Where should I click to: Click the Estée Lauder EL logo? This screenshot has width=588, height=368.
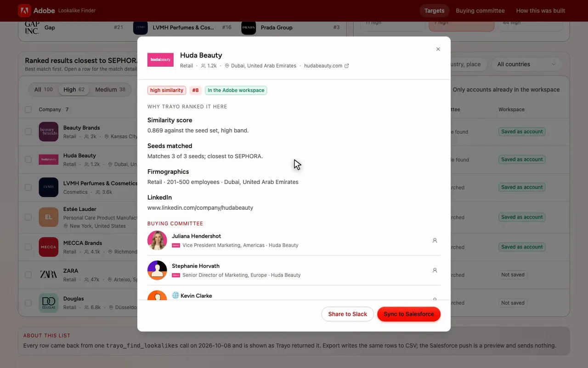coord(48,217)
